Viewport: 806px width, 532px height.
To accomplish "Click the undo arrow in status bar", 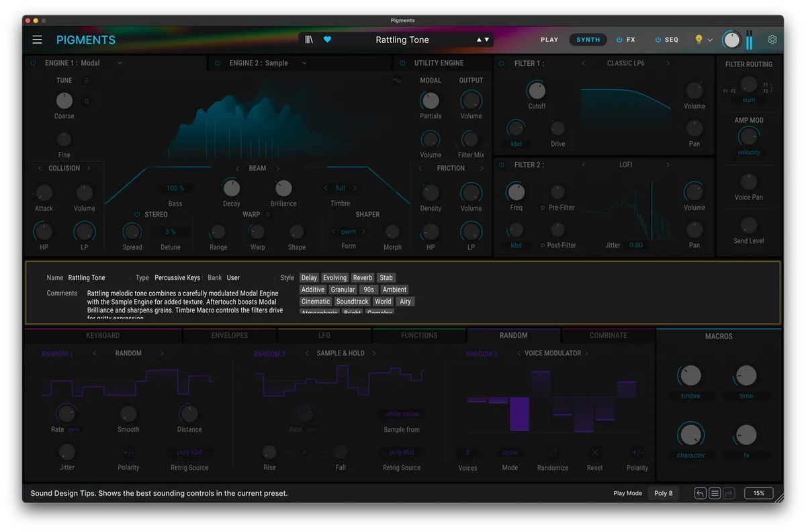I will click(700, 493).
